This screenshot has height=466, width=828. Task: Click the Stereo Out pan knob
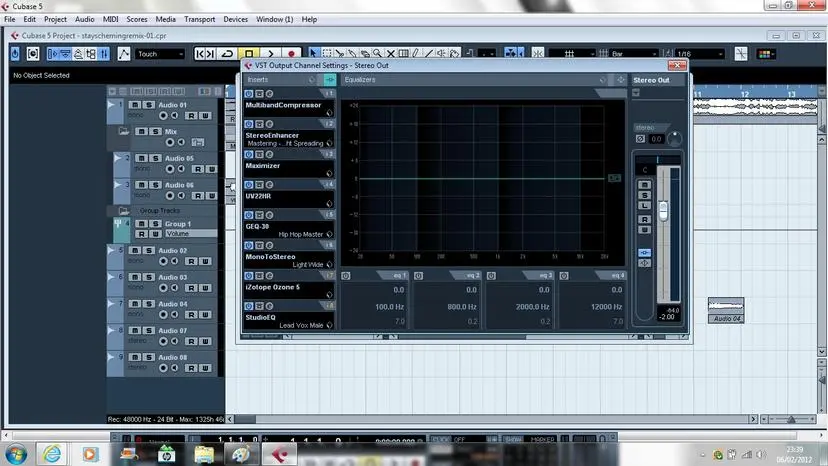pos(674,139)
